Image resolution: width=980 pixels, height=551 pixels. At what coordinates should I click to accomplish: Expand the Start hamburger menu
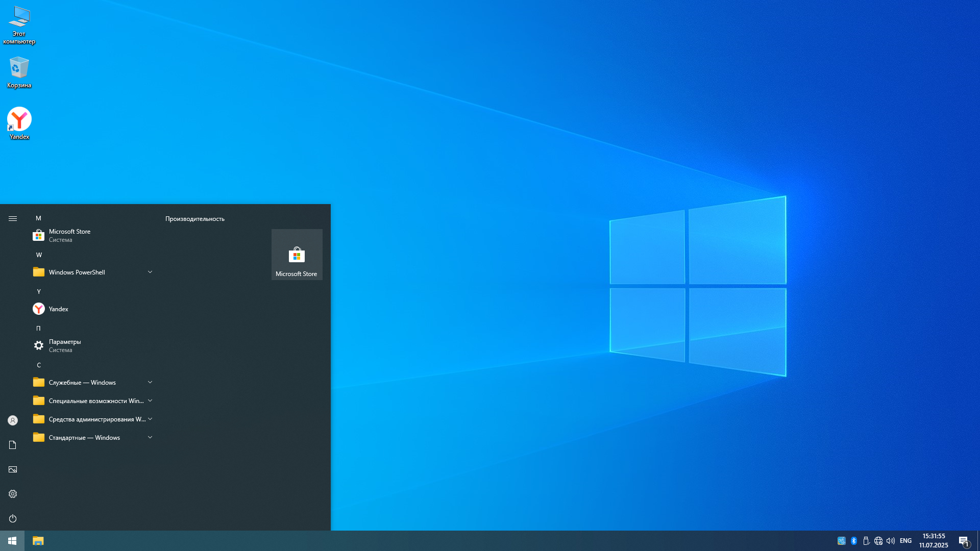(13, 218)
